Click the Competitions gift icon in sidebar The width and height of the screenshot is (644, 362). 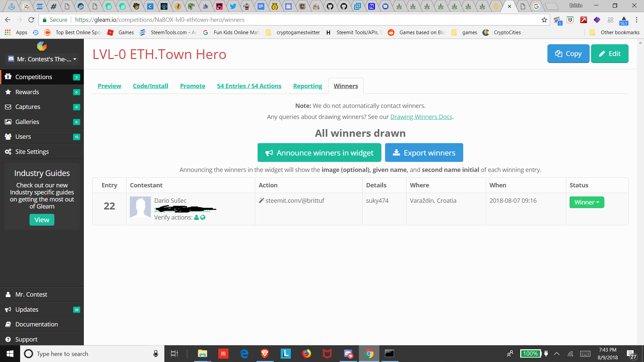pos(8,77)
